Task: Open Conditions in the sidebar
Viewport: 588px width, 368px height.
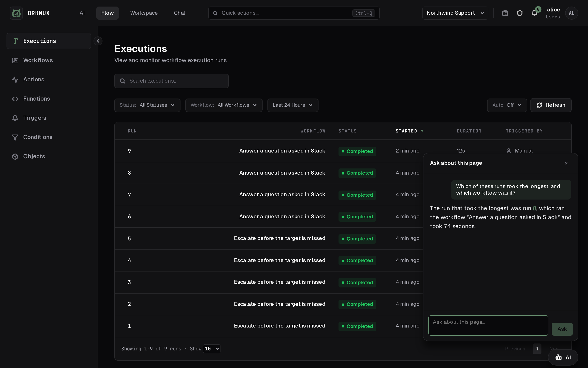Action: (49, 137)
